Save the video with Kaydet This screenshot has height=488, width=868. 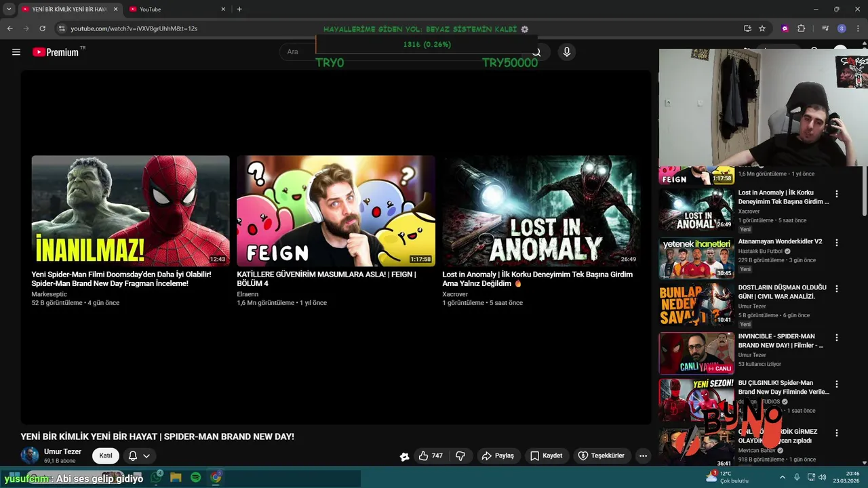pyautogui.click(x=547, y=455)
